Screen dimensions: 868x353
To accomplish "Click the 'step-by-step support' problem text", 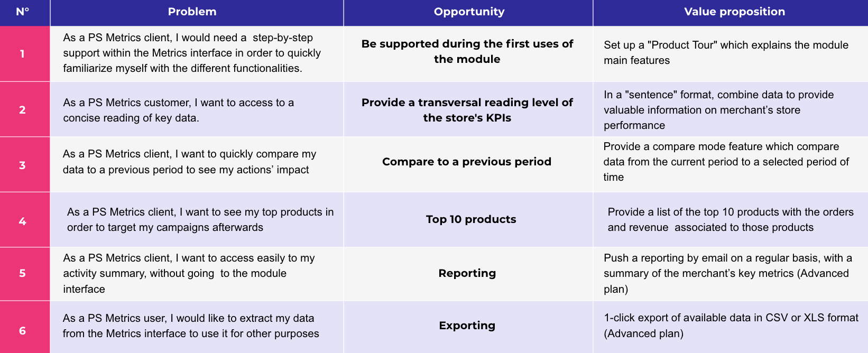I will click(x=282, y=38).
